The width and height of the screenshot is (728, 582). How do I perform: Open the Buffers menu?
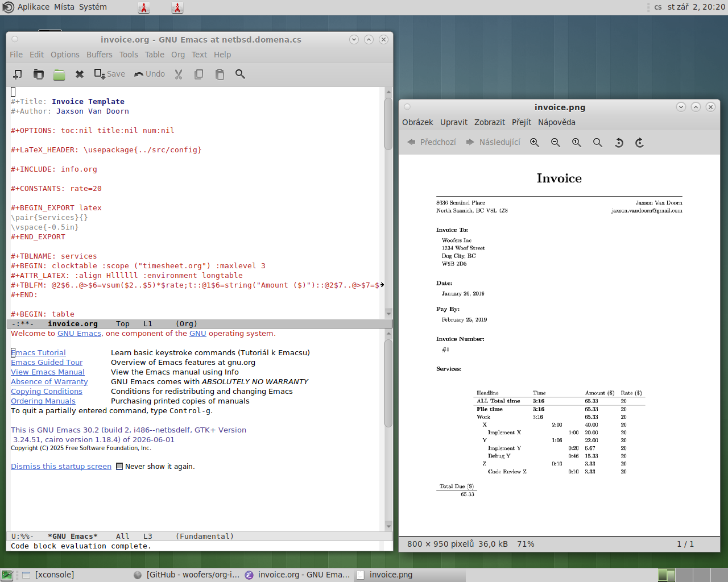tap(100, 55)
